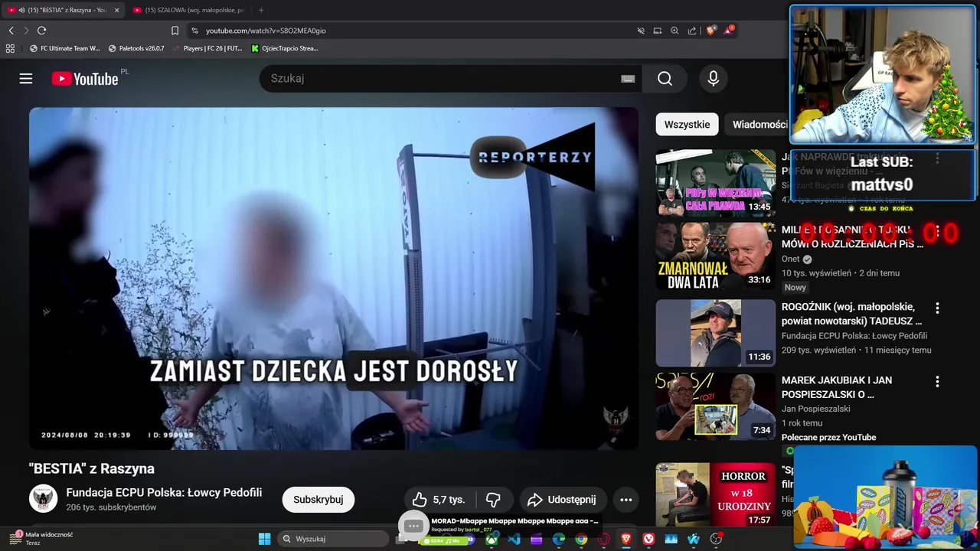
Task: Open the Mała widoczność weather widget
Action: pos(40,539)
